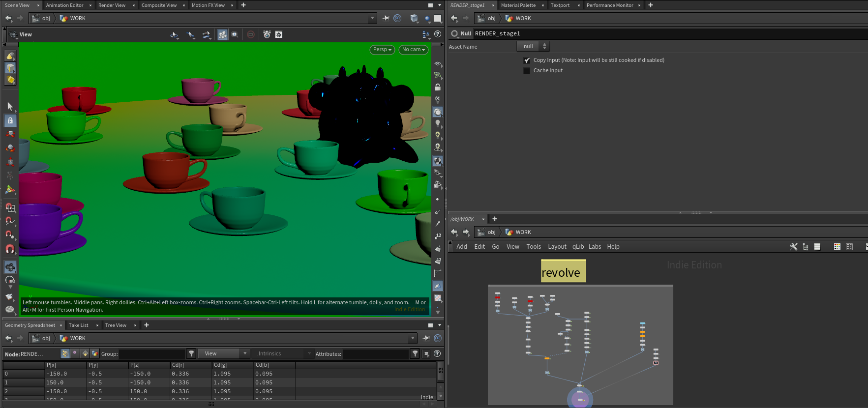Open the Geometry Spreadsheet pane options arrow
The height and width of the screenshot is (408, 868).
pos(440,325)
